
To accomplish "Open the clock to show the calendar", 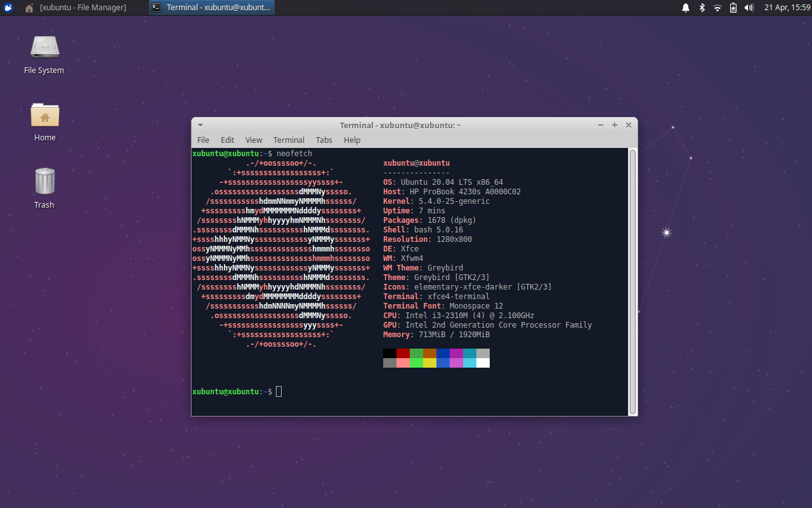I will pos(787,7).
